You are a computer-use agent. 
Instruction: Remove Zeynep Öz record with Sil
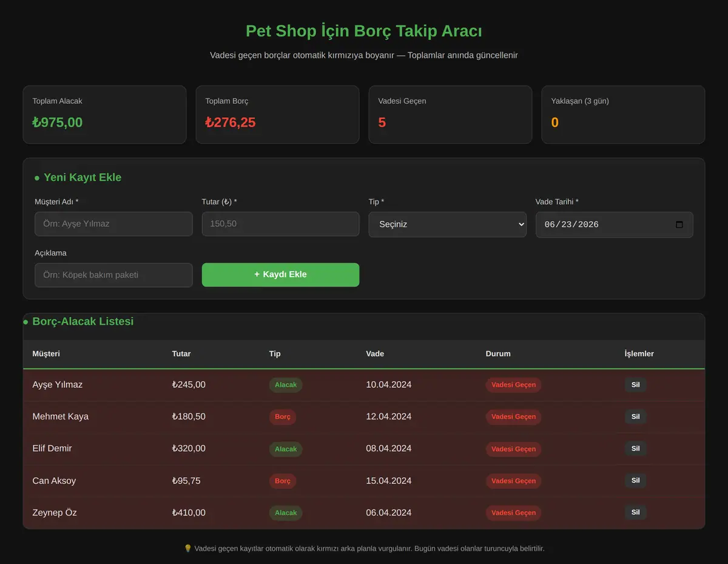(635, 512)
